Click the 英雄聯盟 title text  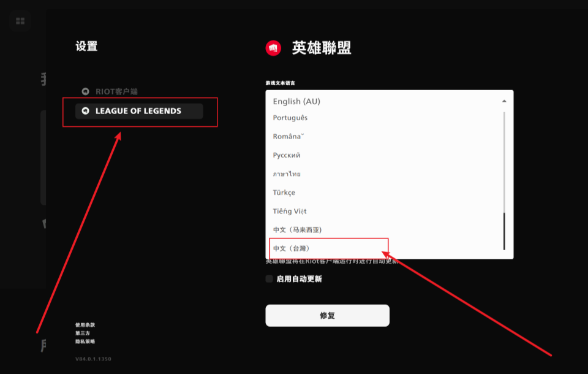[x=322, y=48]
